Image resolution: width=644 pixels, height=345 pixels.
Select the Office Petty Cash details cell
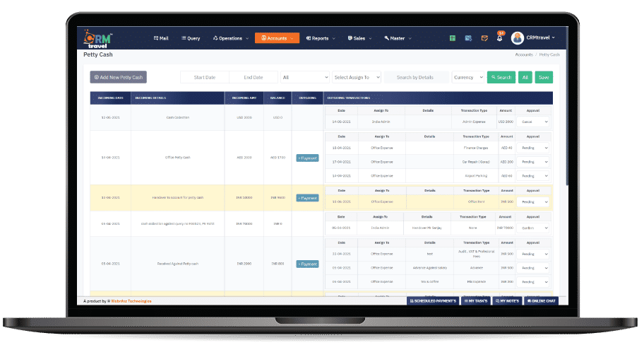pyautogui.click(x=177, y=158)
